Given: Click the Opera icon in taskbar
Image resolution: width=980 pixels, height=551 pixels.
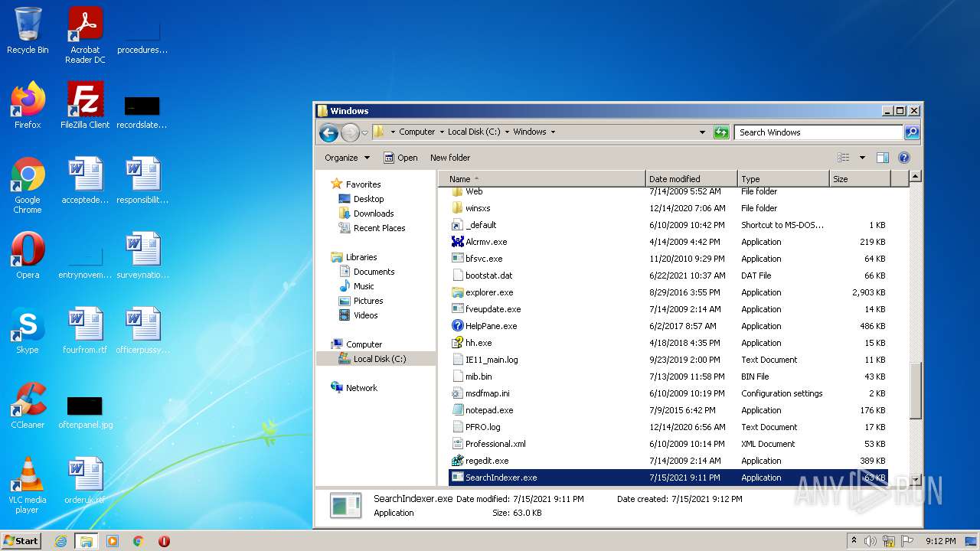Looking at the screenshot, I should pos(164,541).
